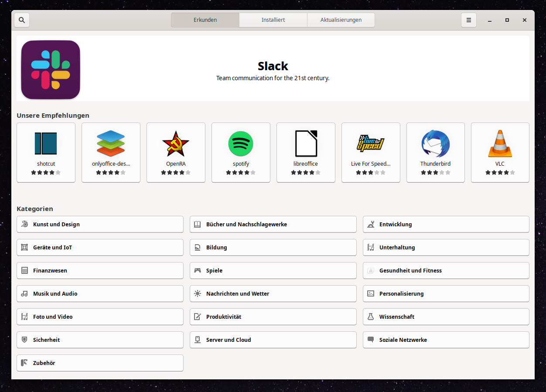Open the shotcut app icon

(x=46, y=144)
